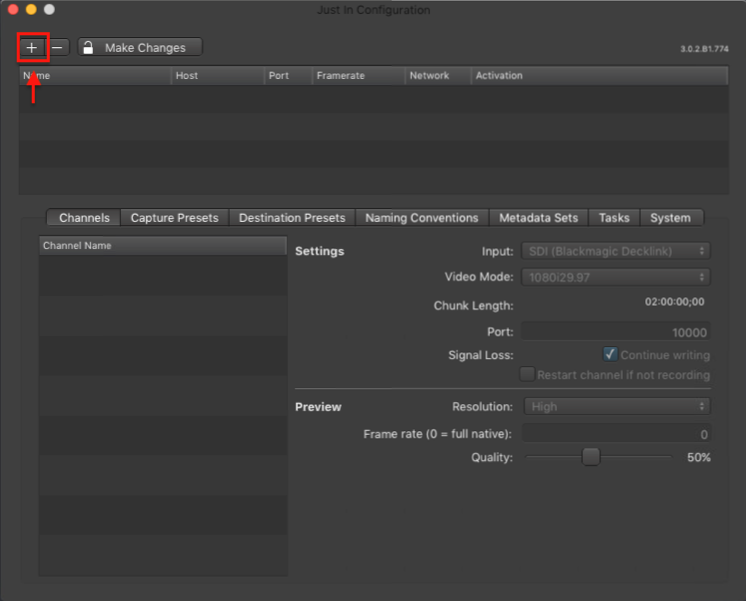Viewport: 746px width, 601px height.
Task: Click the Frame rate input field
Action: coord(617,434)
